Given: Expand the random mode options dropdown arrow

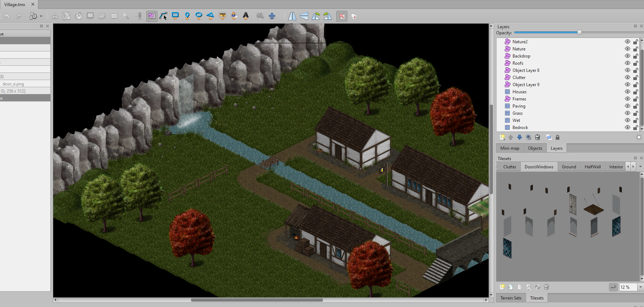Looking at the screenshot, I should [x=41, y=16].
